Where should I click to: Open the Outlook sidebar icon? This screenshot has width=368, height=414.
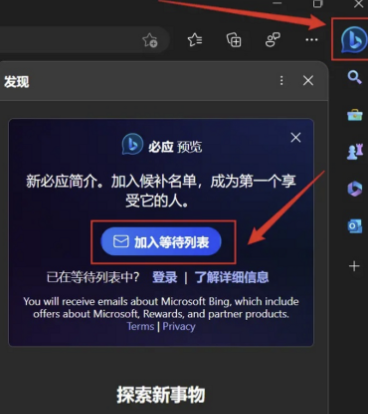tap(355, 226)
